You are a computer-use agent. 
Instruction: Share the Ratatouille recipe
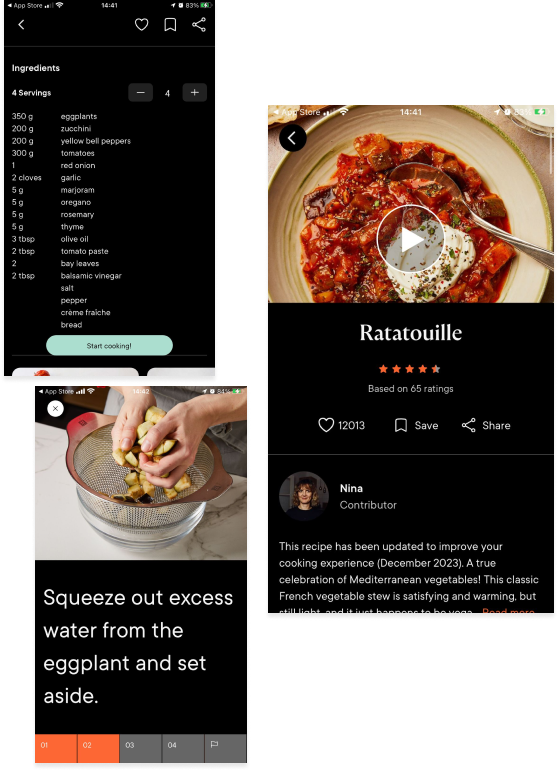click(486, 425)
